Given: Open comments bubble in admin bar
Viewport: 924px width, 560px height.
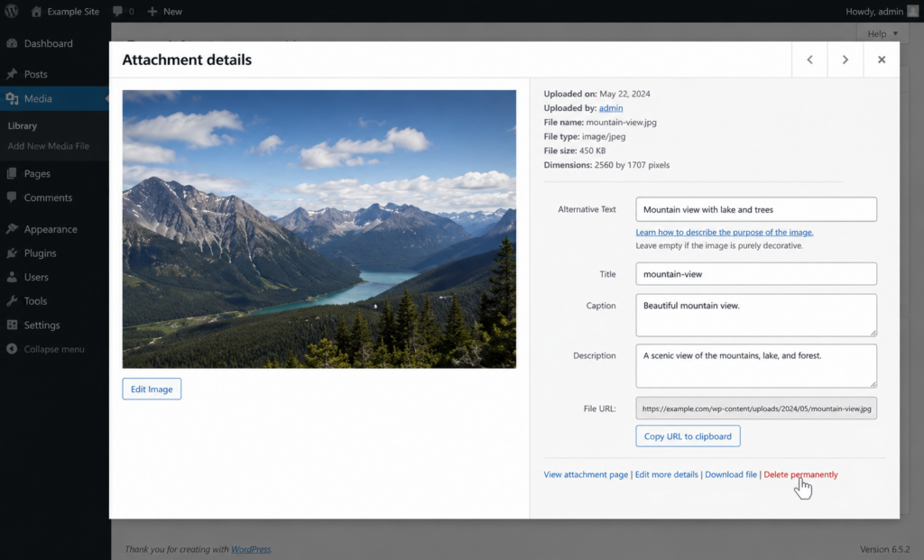Looking at the screenshot, I should (x=123, y=11).
